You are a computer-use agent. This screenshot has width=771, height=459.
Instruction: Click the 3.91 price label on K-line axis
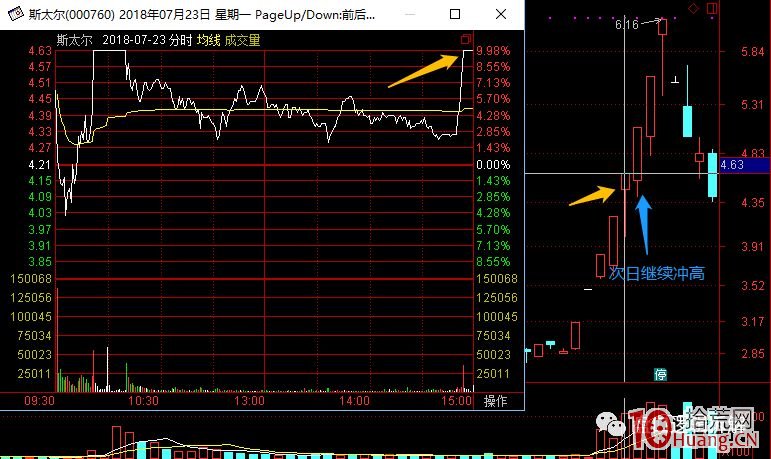pos(752,246)
